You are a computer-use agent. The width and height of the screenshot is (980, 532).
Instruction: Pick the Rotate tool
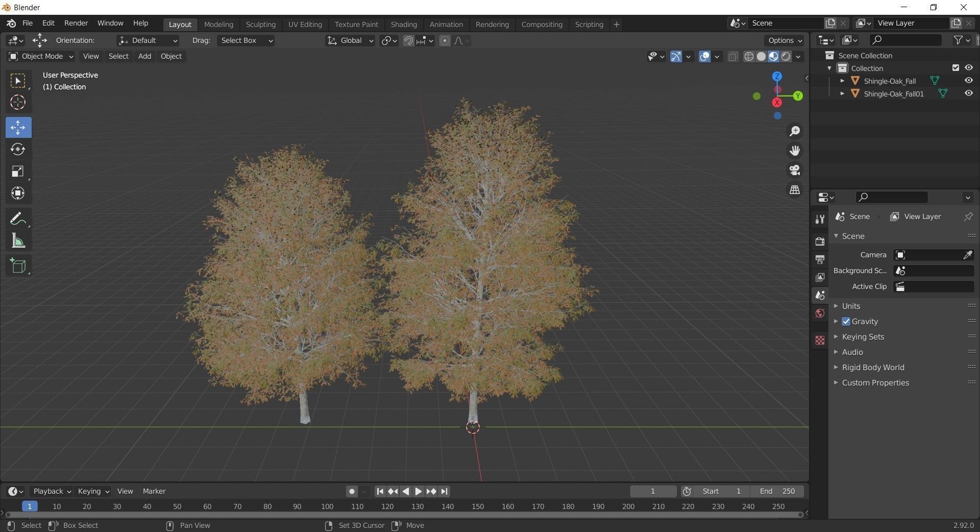coord(18,149)
